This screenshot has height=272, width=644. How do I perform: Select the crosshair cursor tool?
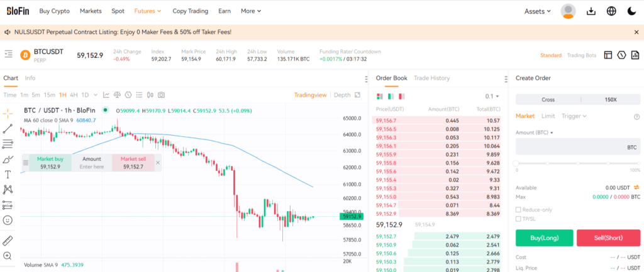tap(8, 114)
